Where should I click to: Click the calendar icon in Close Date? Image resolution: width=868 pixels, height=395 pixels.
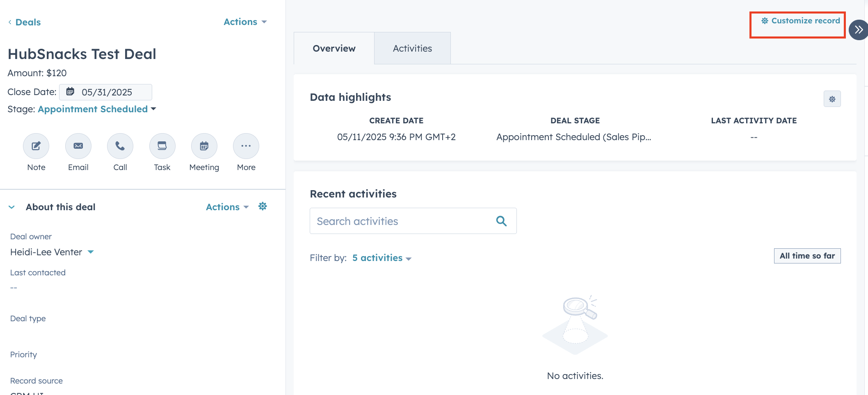tap(71, 91)
